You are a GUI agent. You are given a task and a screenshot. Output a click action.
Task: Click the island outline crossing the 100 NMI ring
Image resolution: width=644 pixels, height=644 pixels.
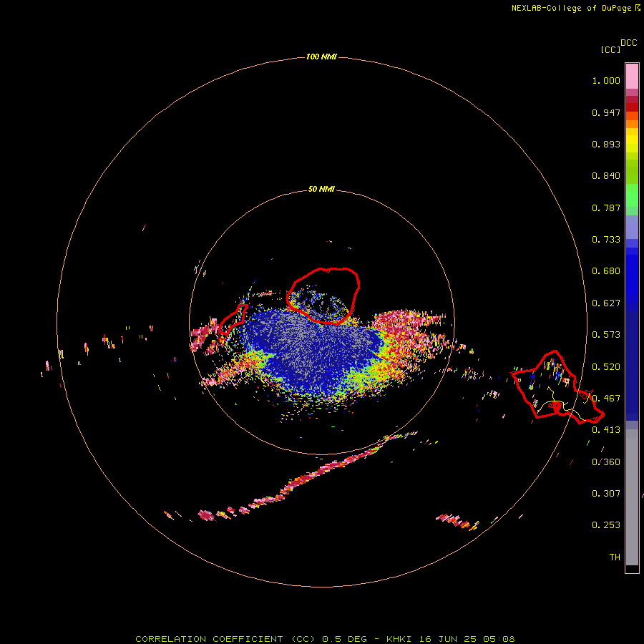[557, 387]
